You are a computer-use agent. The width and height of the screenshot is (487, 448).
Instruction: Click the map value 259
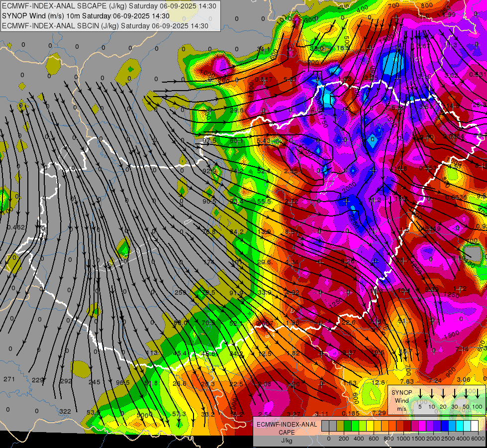(x=180, y=292)
